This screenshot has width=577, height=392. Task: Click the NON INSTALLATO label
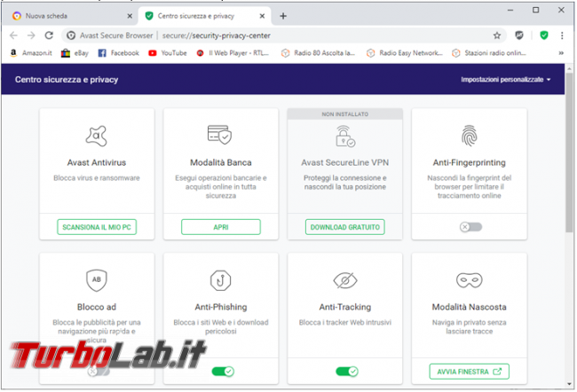tap(344, 114)
